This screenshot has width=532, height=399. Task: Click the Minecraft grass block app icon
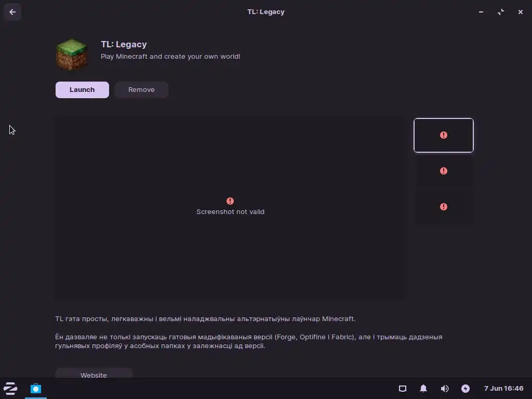(x=72, y=55)
